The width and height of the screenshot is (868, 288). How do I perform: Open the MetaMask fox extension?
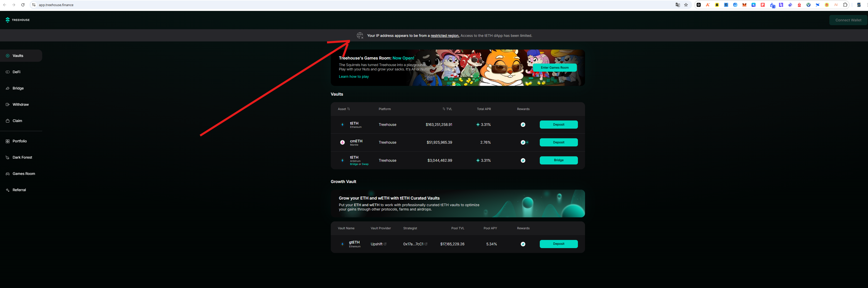coord(744,5)
